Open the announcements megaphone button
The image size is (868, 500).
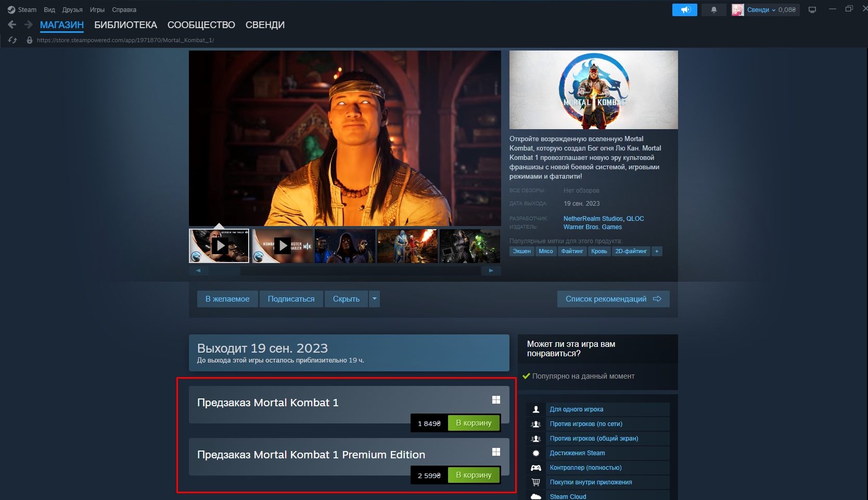tap(685, 10)
